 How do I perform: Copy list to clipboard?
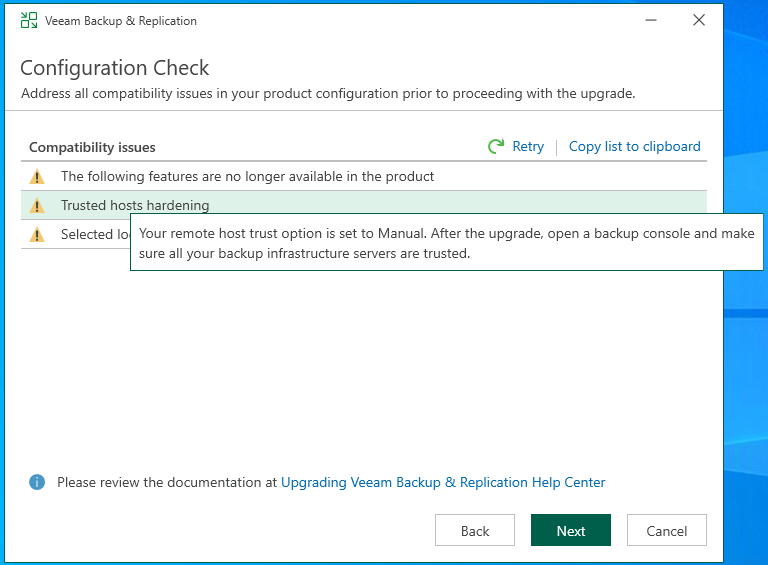[x=634, y=147]
